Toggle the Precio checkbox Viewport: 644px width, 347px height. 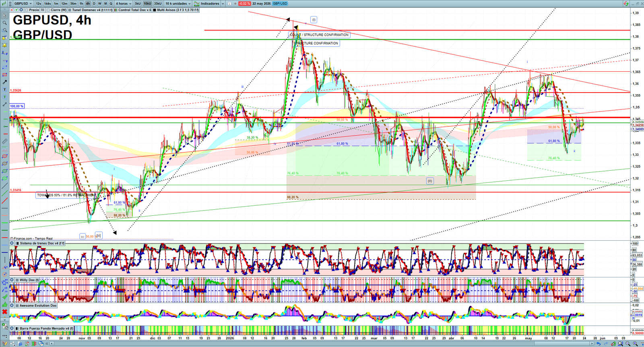[27, 10]
